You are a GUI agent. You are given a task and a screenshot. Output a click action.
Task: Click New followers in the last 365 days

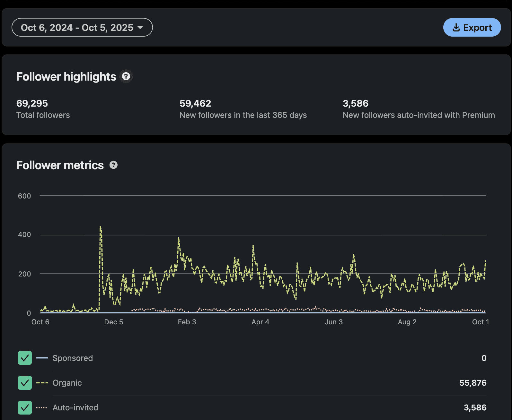click(243, 115)
